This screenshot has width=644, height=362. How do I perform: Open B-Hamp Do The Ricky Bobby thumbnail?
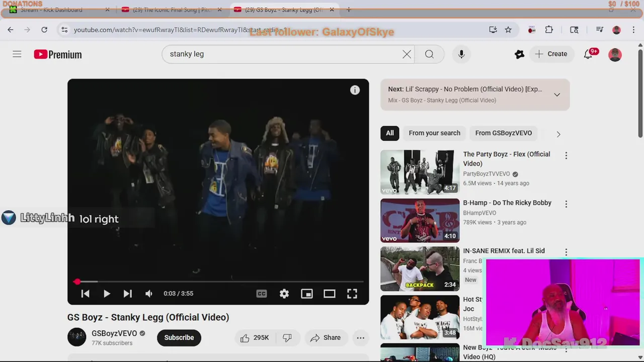[420, 220]
